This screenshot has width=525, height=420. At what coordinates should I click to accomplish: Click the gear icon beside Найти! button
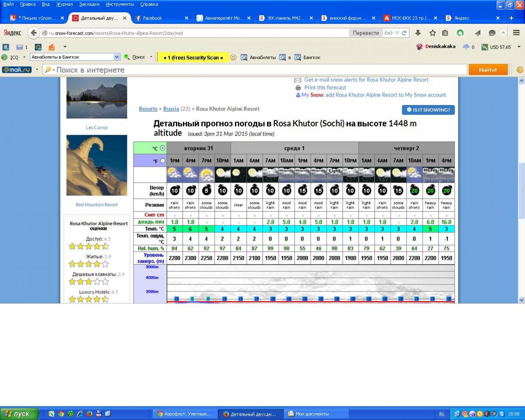point(520,70)
